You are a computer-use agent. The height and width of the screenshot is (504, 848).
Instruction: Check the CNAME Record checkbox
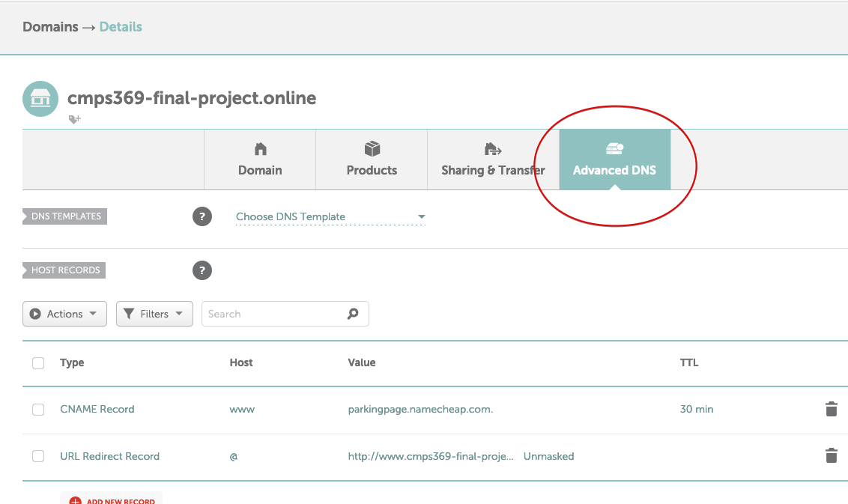click(x=38, y=410)
